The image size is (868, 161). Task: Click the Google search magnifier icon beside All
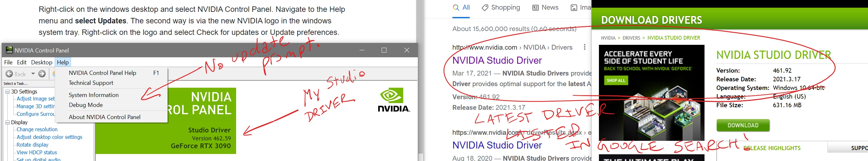(456, 7)
